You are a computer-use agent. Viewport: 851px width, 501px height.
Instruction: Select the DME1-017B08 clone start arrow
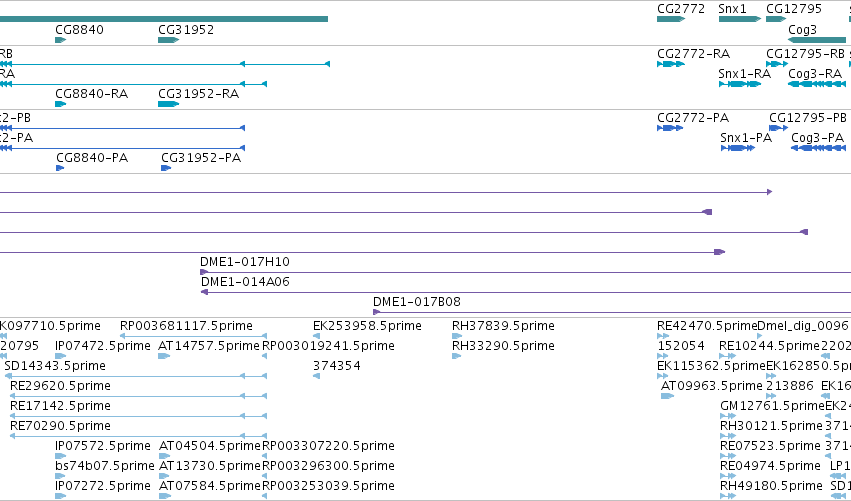(x=377, y=312)
